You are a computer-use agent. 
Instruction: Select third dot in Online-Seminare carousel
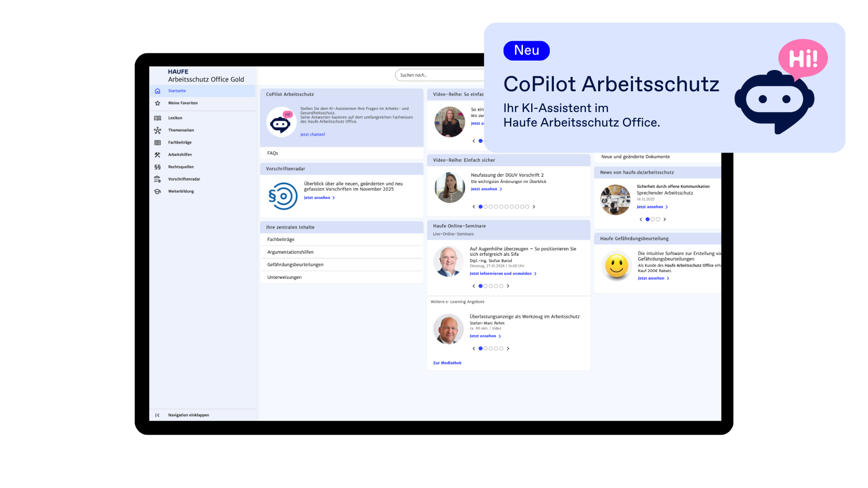[x=491, y=286]
